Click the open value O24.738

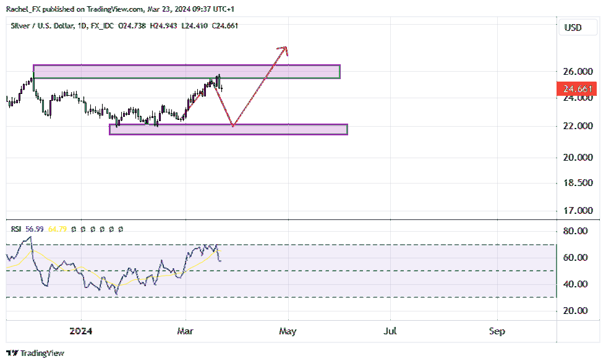tap(132, 26)
